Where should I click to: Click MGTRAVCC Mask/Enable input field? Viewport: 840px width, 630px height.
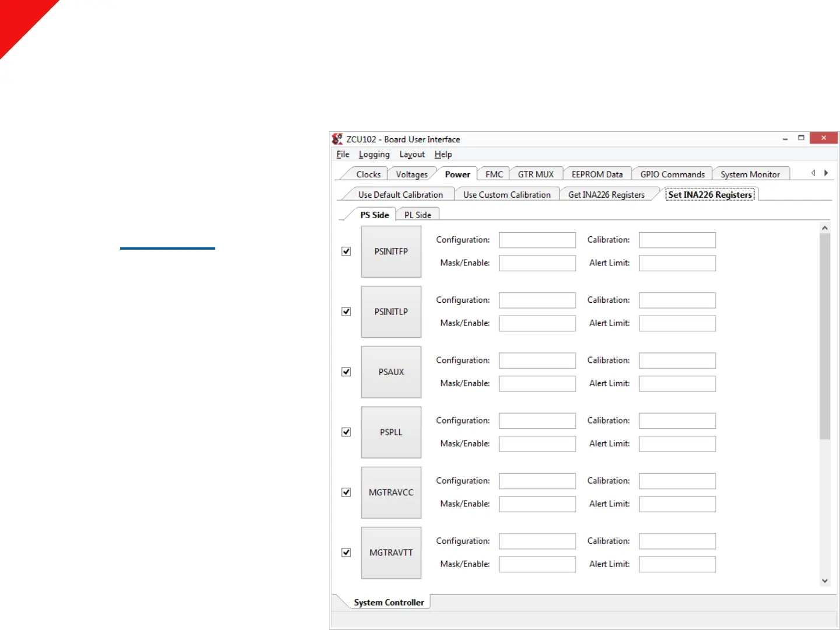click(x=537, y=504)
